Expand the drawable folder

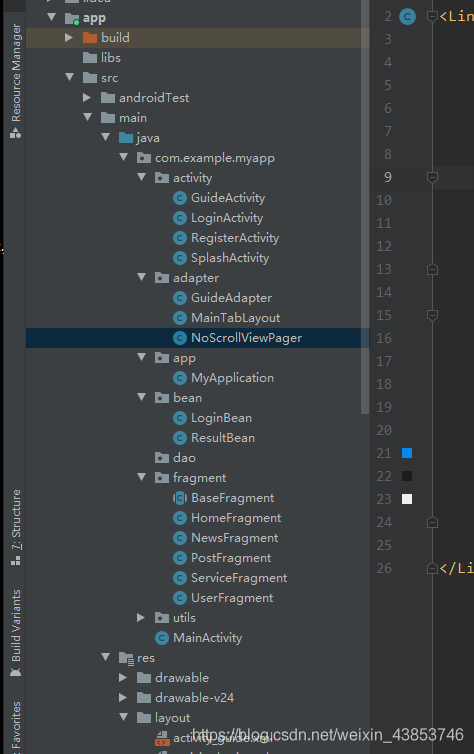pos(123,678)
